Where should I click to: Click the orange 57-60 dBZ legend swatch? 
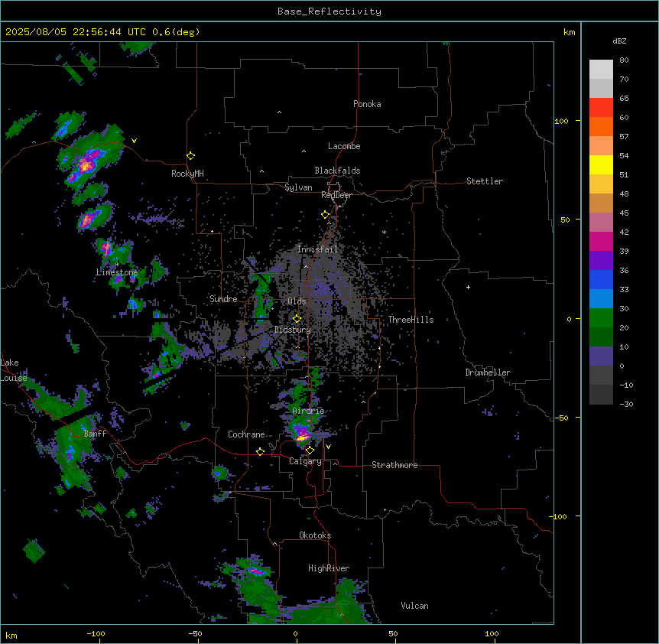[601, 127]
